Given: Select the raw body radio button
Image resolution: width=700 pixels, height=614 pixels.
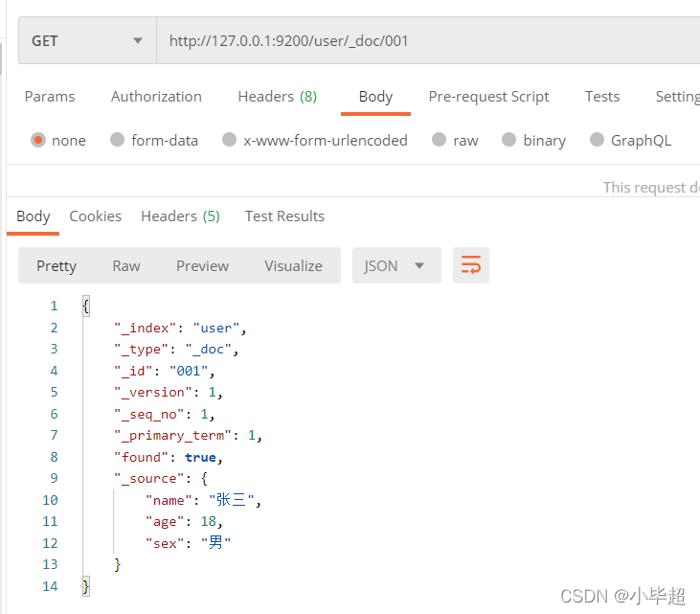Looking at the screenshot, I should click(439, 140).
